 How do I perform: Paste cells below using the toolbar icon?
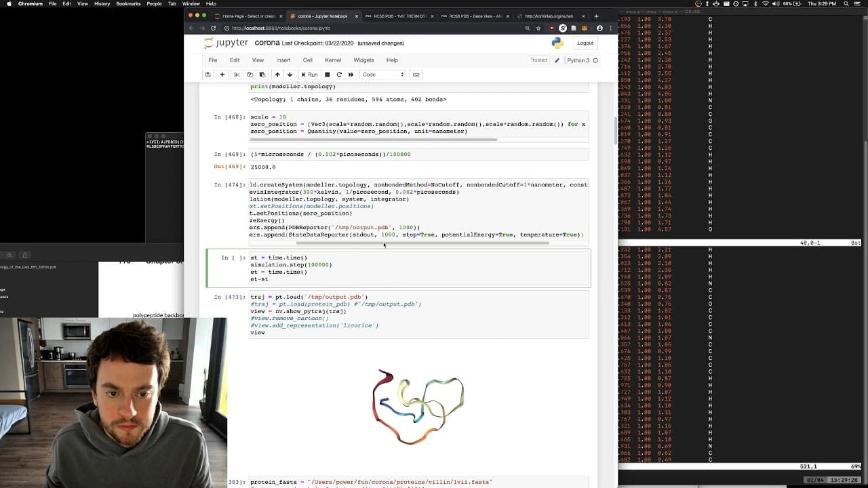point(262,75)
